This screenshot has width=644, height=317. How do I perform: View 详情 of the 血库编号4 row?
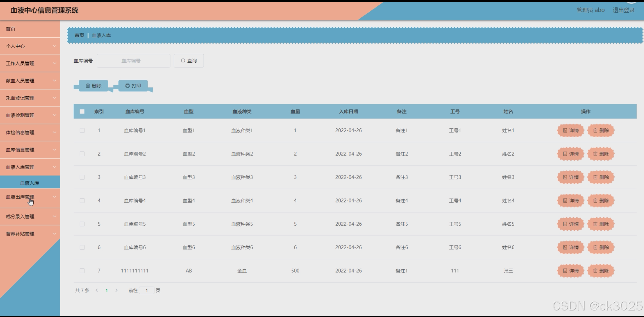click(x=570, y=201)
